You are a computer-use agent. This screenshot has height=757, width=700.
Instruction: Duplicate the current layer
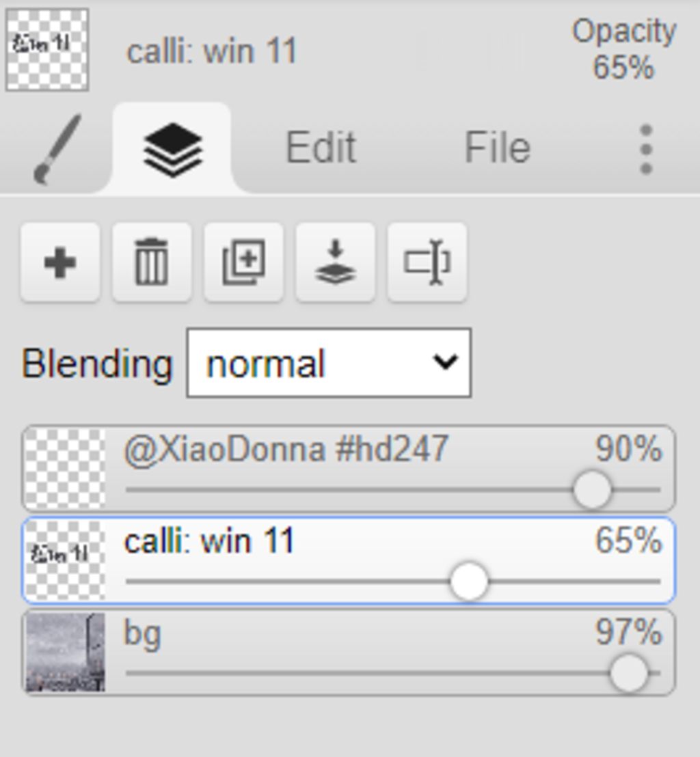click(x=243, y=262)
